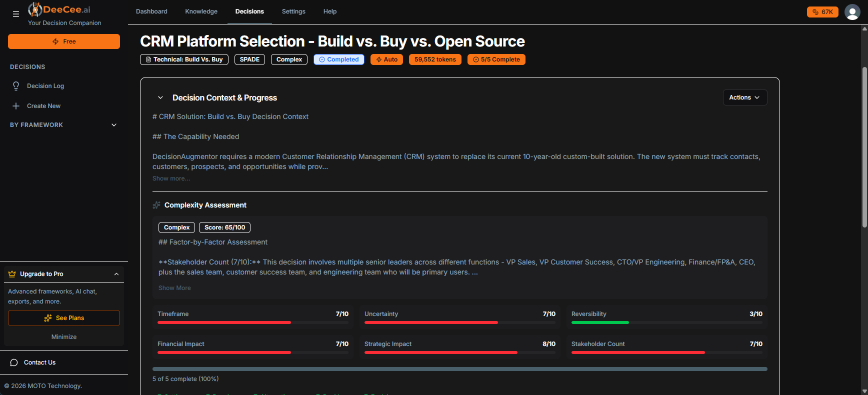
Task: Switch to the Knowledge tab
Action: [201, 11]
